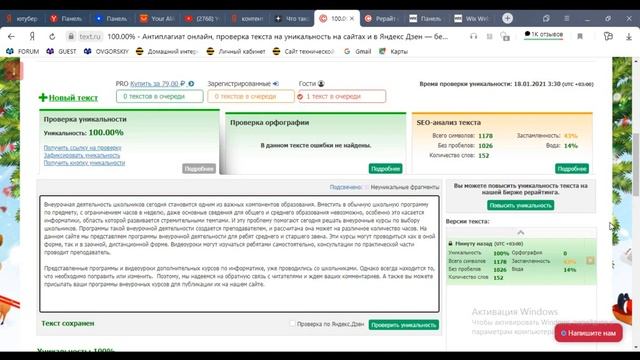Viewport: 640px width, 360px height.
Task: Switch to the (2768) YouTube tab
Action: tap(202, 18)
